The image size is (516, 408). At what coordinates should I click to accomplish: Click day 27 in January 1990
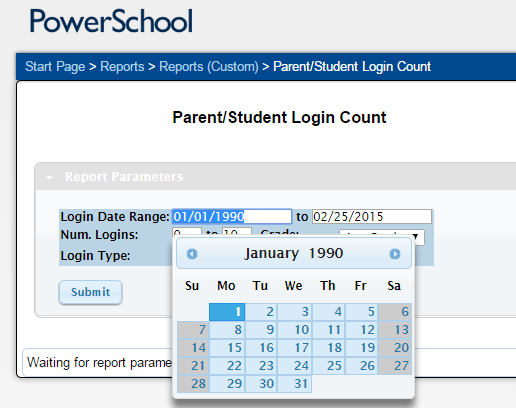(395, 366)
